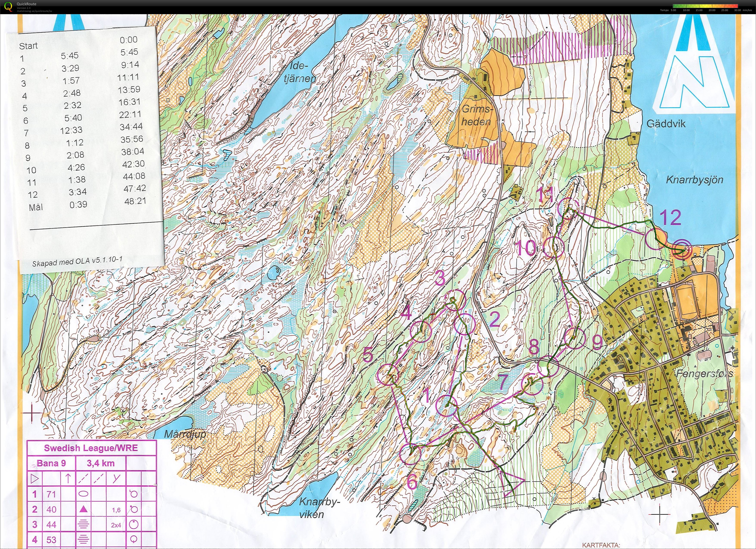The image size is (756, 549).
Task: Select the control 2 circle on map
Action: click(x=464, y=324)
